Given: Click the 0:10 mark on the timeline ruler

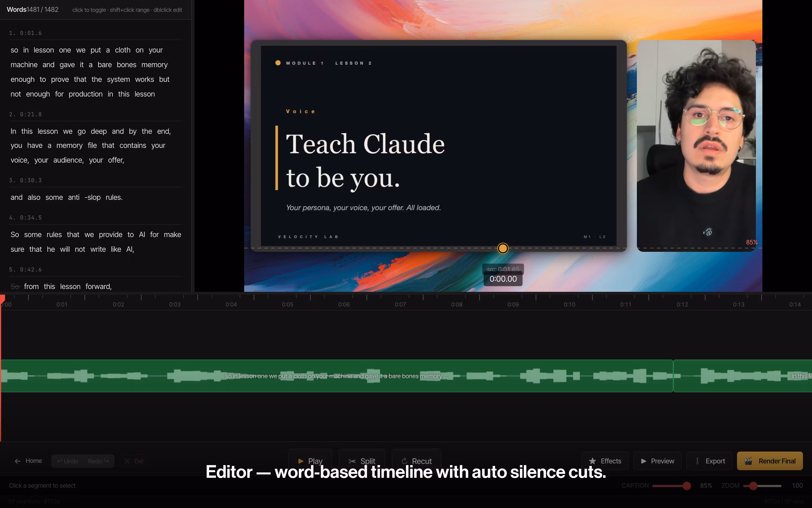Looking at the screenshot, I should (x=570, y=304).
